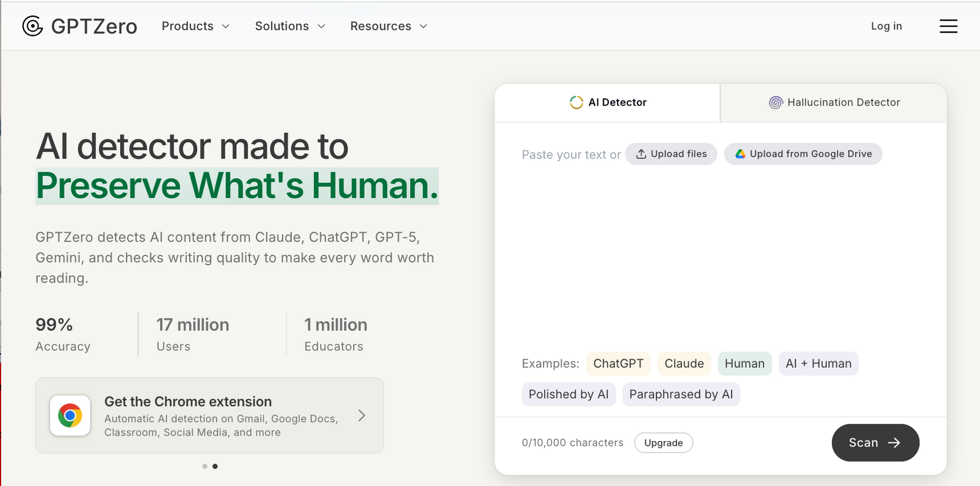Select the second carousel dot

pyautogui.click(x=215, y=466)
